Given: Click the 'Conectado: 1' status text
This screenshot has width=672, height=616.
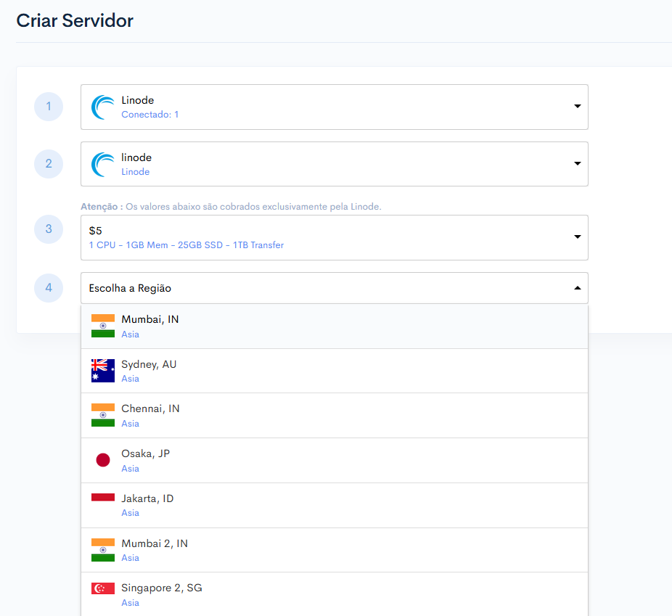Looking at the screenshot, I should click(150, 115).
